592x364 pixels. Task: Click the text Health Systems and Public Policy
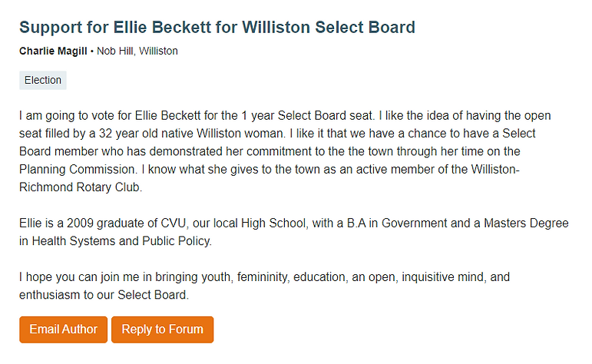pyautogui.click(x=121, y=241)
